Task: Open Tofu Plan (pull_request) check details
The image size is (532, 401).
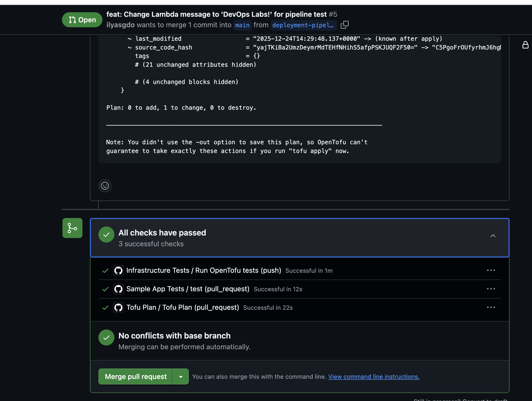Action: [183, 307]
